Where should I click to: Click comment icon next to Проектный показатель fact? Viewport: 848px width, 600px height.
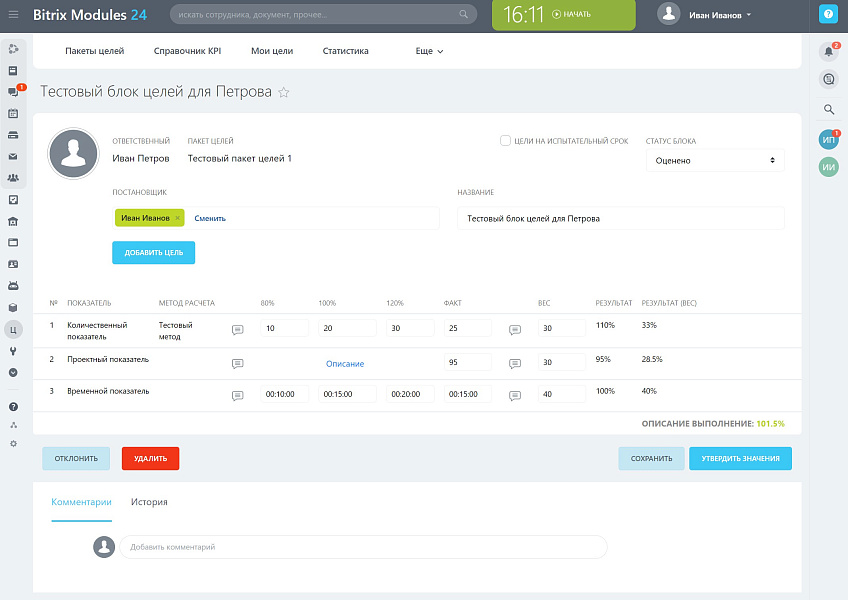click(x=515, y=362)
